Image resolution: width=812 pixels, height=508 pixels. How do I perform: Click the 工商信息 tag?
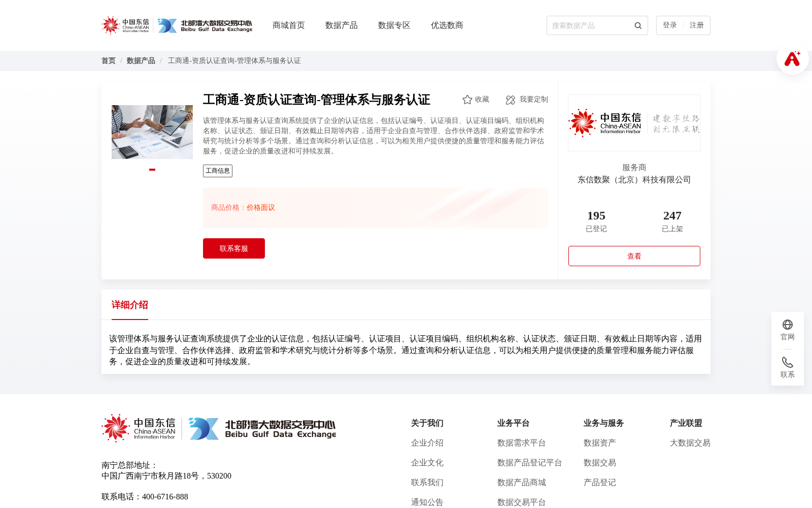point(218,171)
